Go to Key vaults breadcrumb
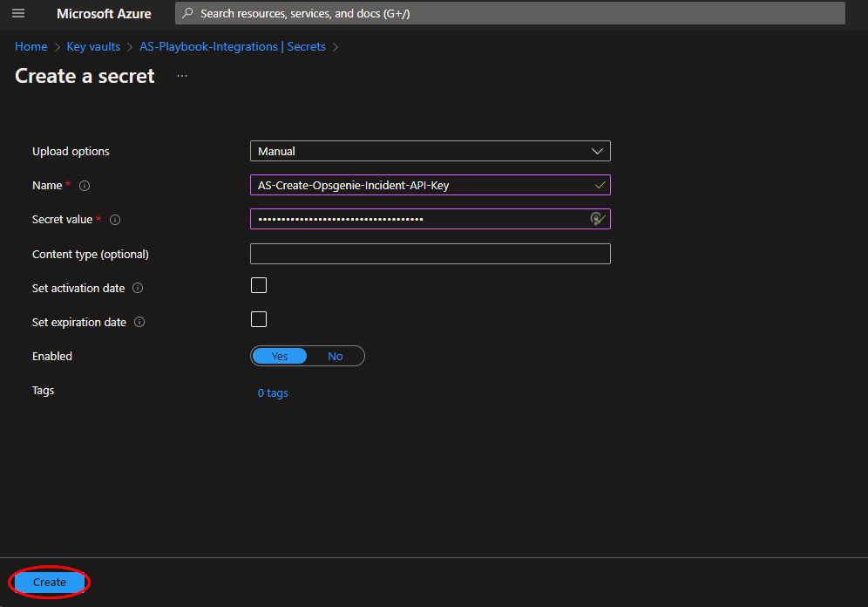This screenshot has height=607, width=868. pos(93,46)
